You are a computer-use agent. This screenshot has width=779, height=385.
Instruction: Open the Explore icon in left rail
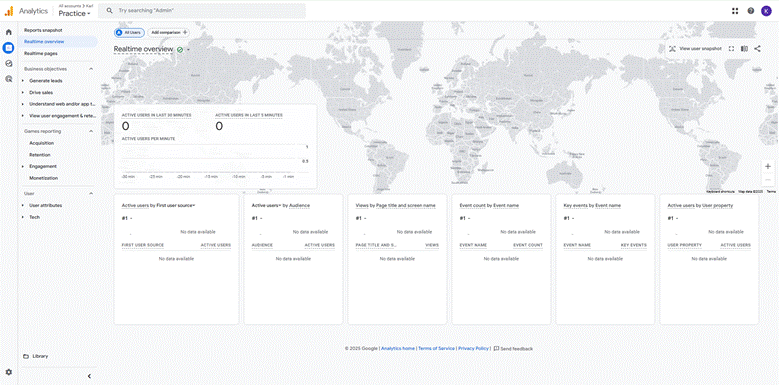[8, 63]
